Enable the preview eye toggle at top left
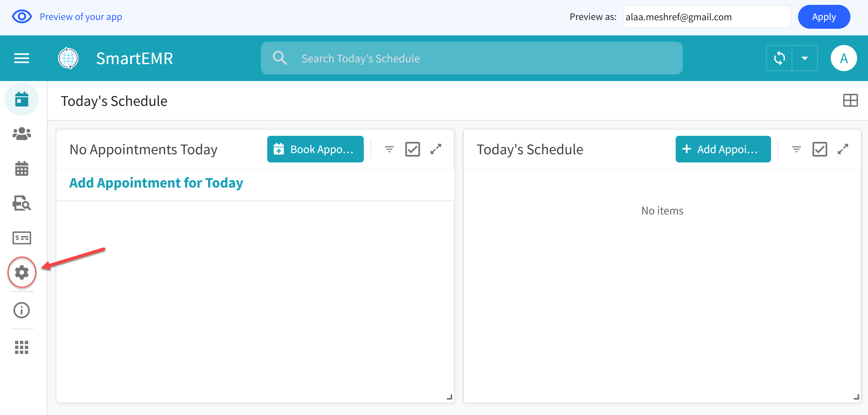The image size is (868, 415). (x=21, y=16)
